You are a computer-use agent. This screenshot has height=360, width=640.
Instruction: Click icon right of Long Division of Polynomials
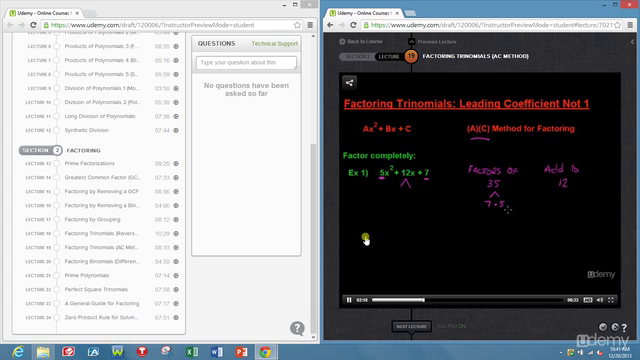point(176,116)
